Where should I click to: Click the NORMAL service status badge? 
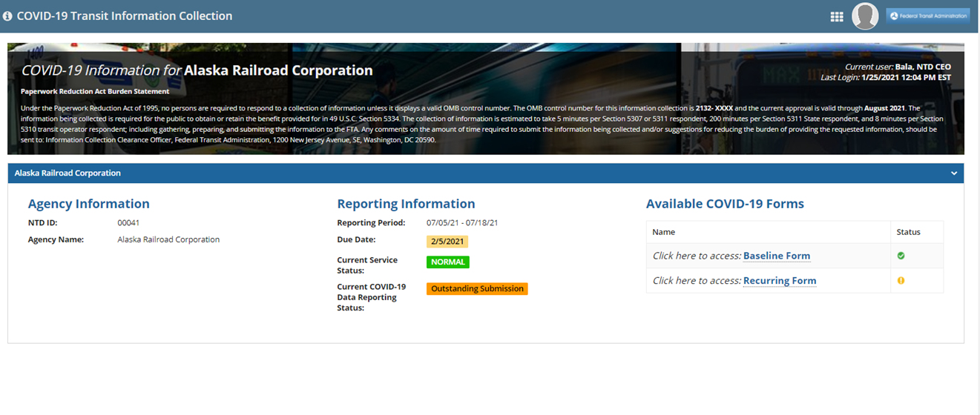(x=448, y=262)
